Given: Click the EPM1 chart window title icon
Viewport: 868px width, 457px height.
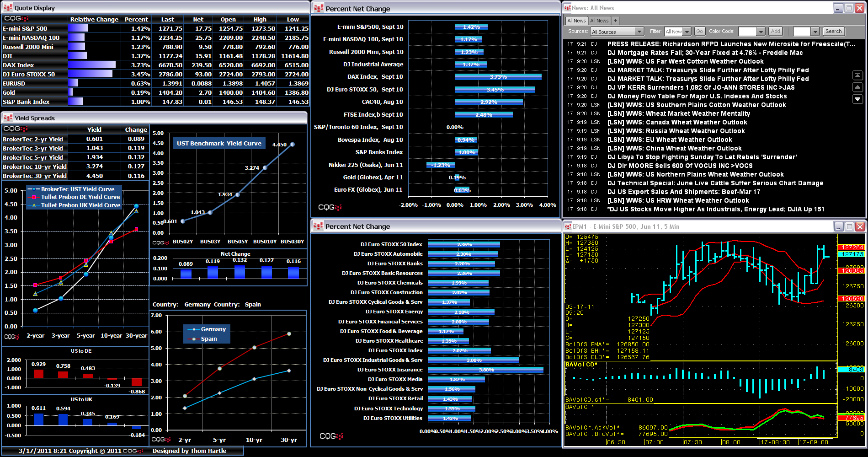Looking at the screenshot, I should pos(567,226).
